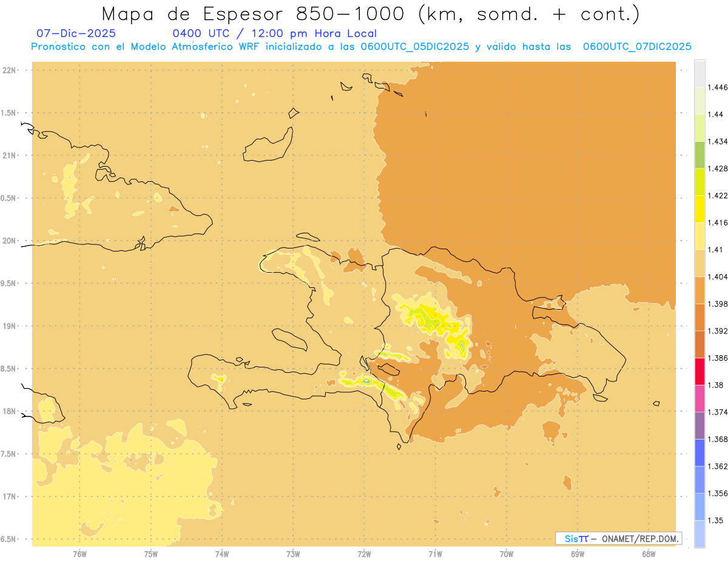Click the colorbar value label '1.392'

(x=718, y=331)
